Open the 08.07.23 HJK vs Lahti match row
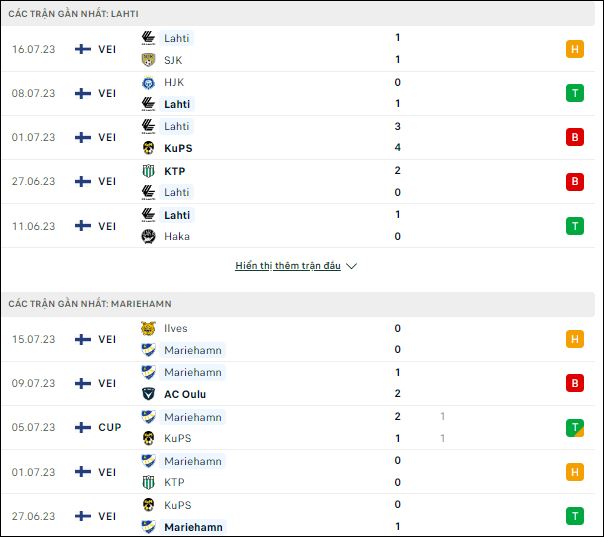The height and width of the screenshot is (537, 604). [298, 93]
